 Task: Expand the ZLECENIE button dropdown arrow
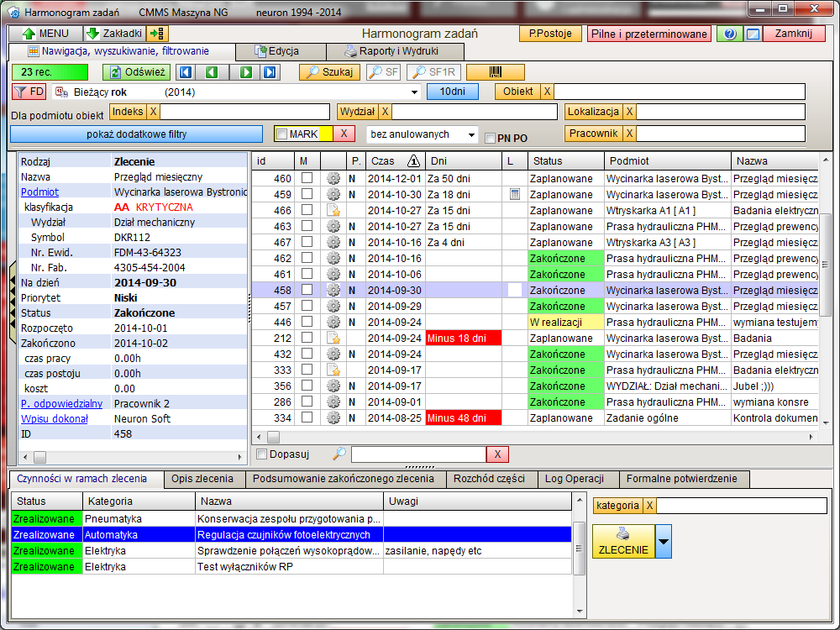[x=664, y=541]
